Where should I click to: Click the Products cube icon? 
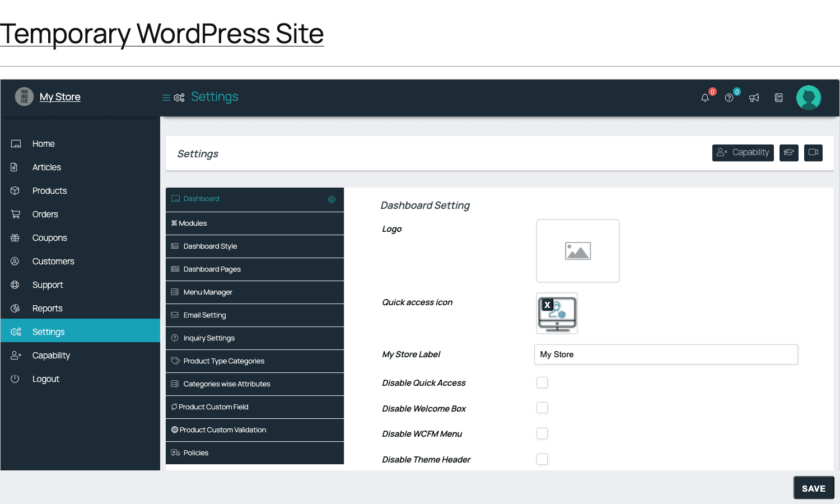coord(15,191)
